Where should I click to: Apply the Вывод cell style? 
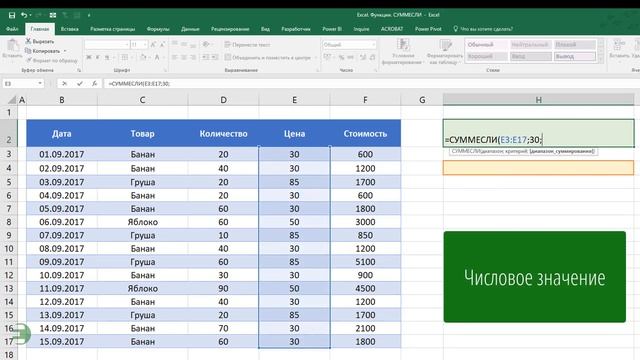(x=575, y=56)
